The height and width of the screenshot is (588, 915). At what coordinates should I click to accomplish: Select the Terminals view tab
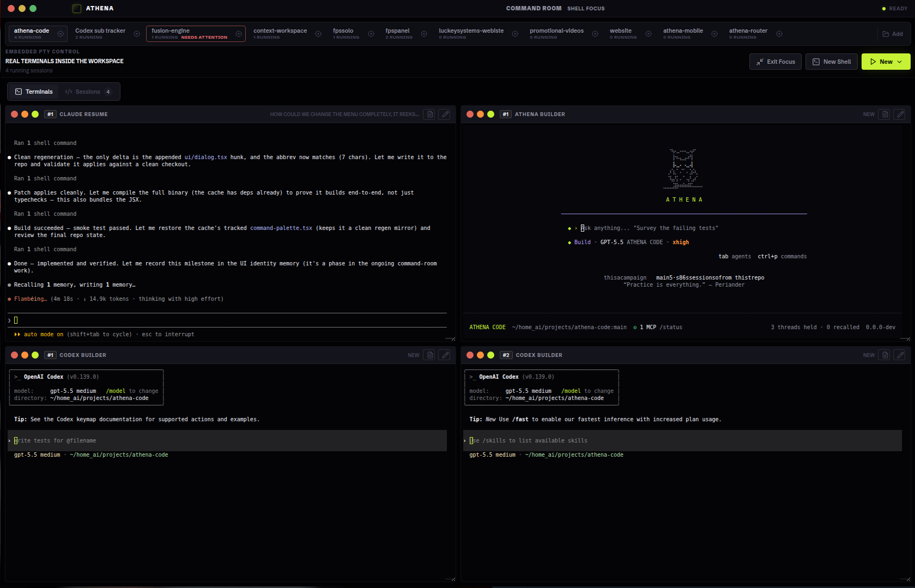click(34, 92)
